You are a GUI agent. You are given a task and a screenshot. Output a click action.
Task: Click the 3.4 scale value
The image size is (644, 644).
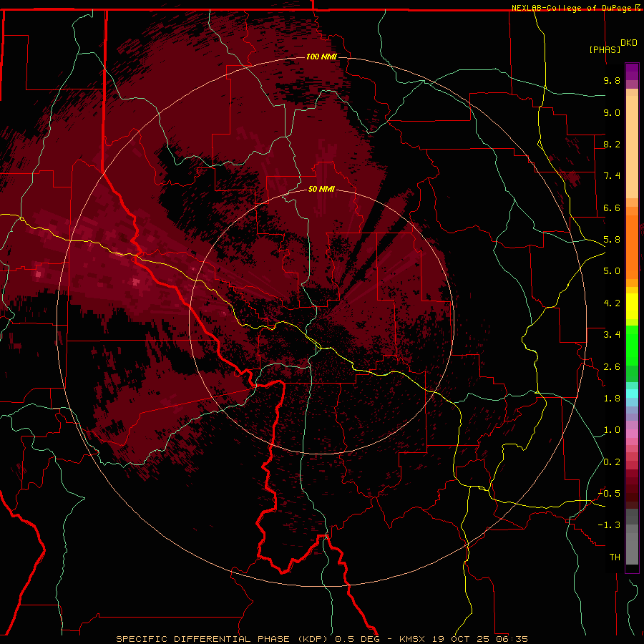click(612, 335)
